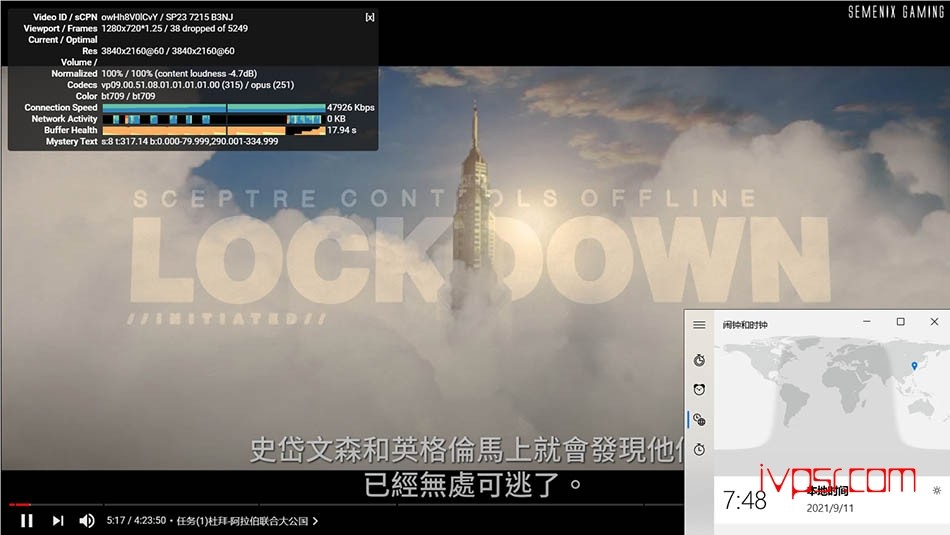The height and width of the screenshot is (535, 950).
Task: Click the 5:17 / 4:23:50 time display
Action: [136, 520]
